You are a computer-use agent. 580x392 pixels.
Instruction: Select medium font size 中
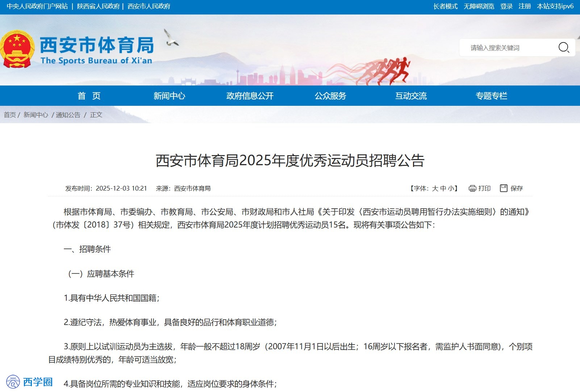443,188
